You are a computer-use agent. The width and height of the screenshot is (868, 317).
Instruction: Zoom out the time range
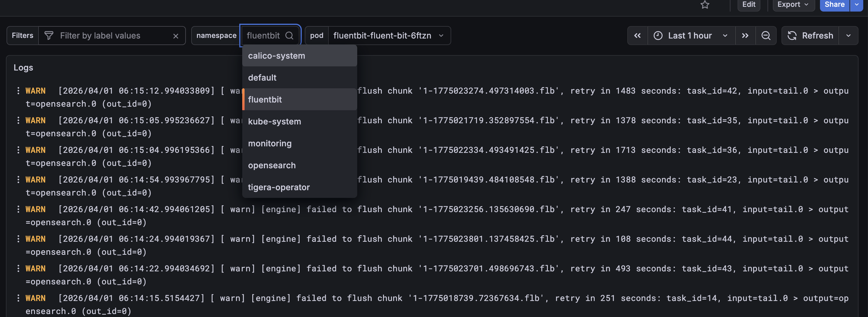766,36
